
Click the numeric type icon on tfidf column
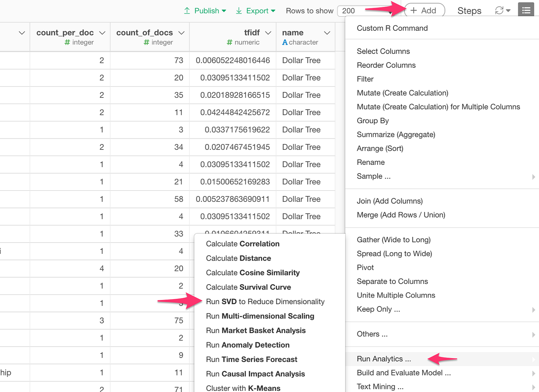[x=229, y=42]
